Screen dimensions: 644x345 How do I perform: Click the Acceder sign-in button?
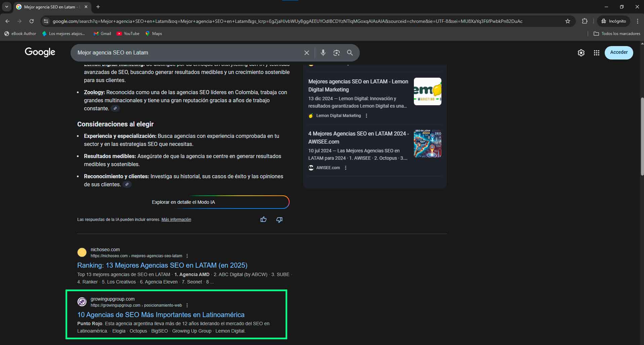(619, 52)
